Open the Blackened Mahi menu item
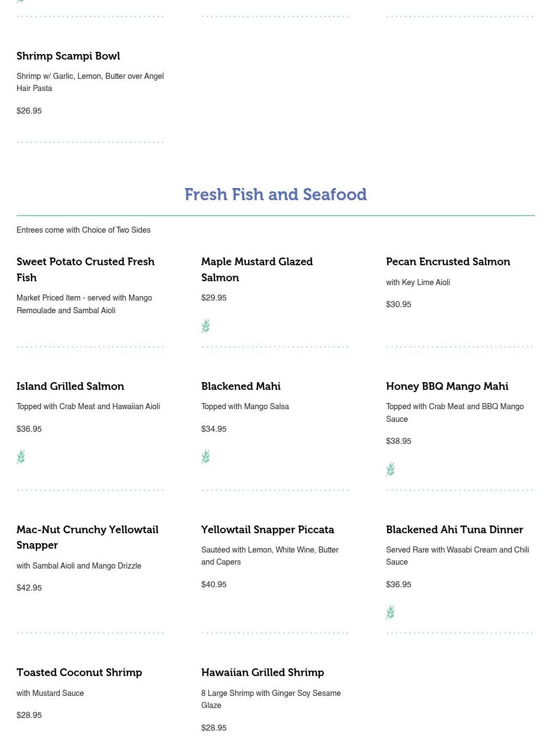This screenshot has height=756, width=551. click(x=240, y=387)
